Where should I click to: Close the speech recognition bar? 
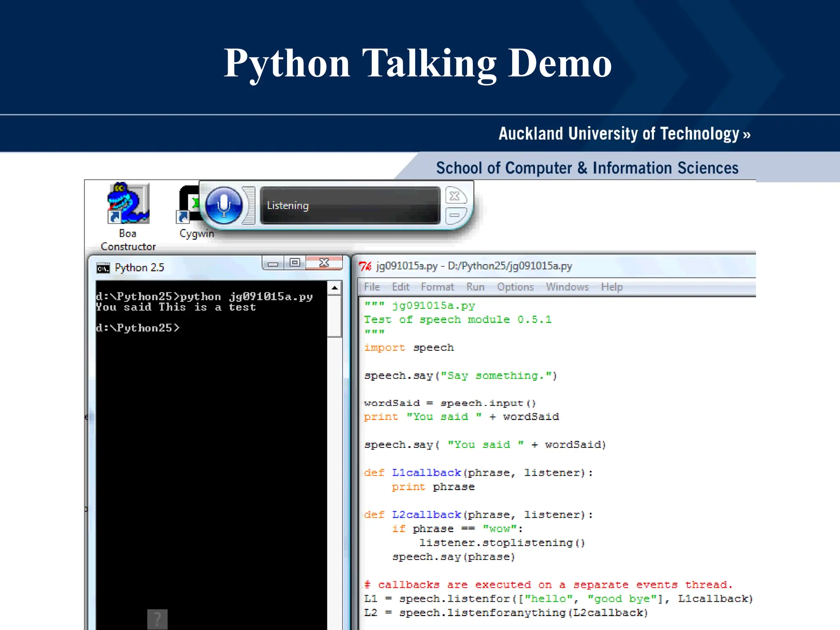pyautogui.click(x=455, y=196)
